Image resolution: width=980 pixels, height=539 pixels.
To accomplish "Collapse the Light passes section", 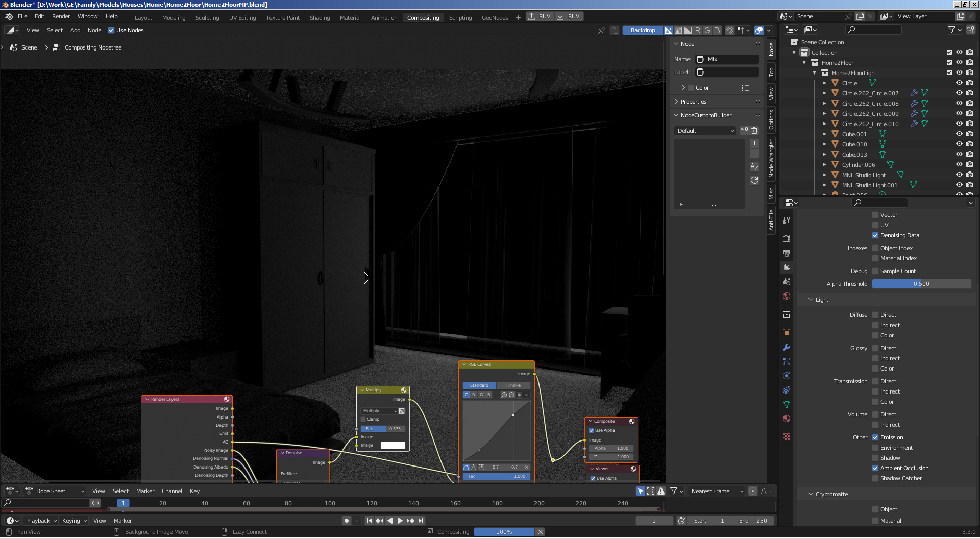I will point(821,300).
